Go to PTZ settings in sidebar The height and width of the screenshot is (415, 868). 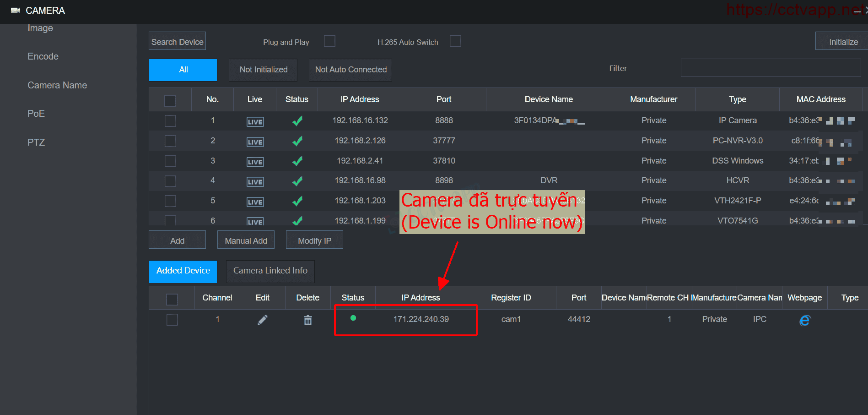pyautogui.click(x=36, y=142)
